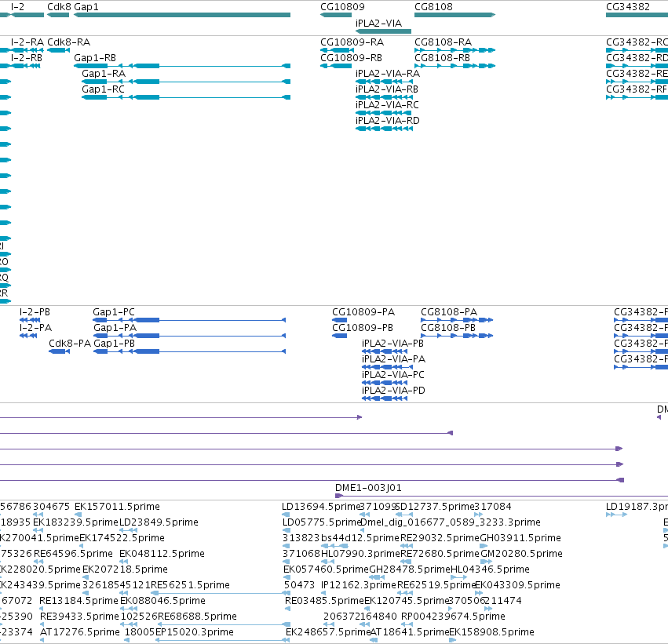Click the RE39433.5prime EST label
This screenshot has height=644, width=668.
click(79, 617)
